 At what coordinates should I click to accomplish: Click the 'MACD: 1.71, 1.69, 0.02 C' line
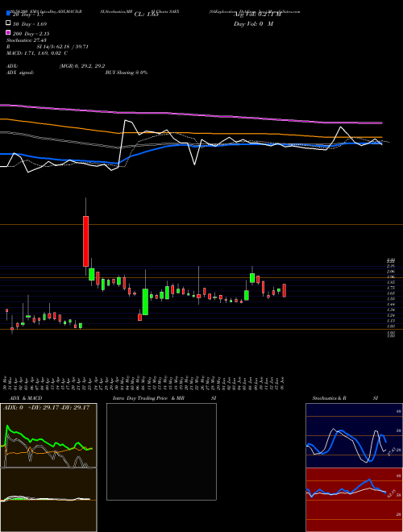click(37, 53)
